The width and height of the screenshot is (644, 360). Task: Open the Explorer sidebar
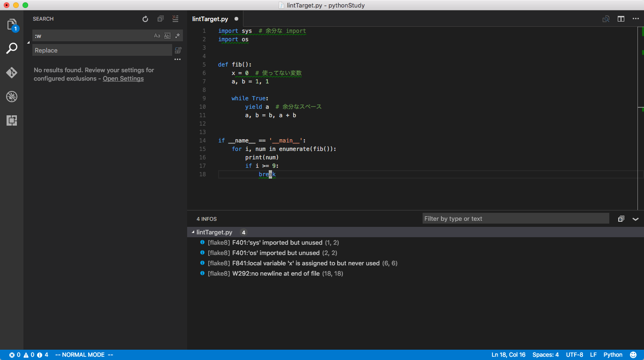[12, 26]
